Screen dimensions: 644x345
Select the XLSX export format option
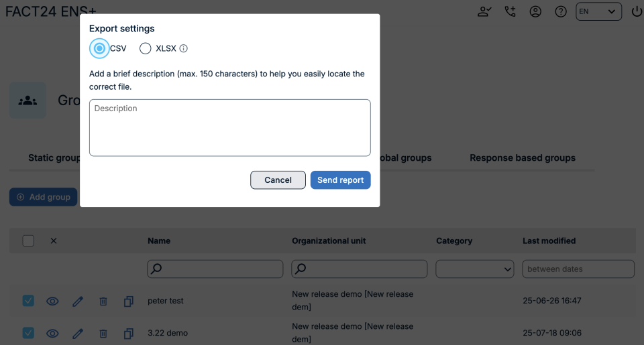146,48
